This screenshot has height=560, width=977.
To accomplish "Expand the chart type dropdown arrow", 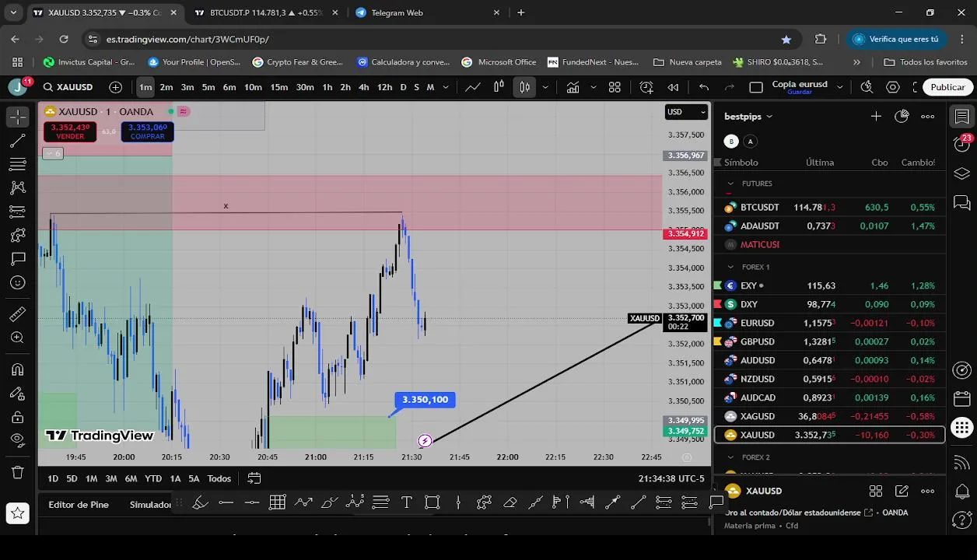I will click(x=545, y=87).
